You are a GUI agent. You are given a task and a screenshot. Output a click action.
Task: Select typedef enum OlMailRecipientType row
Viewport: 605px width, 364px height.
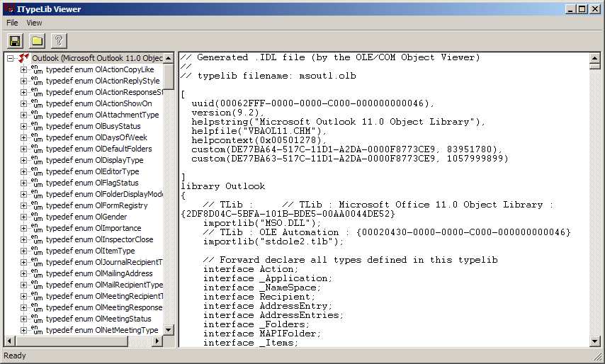104,285
